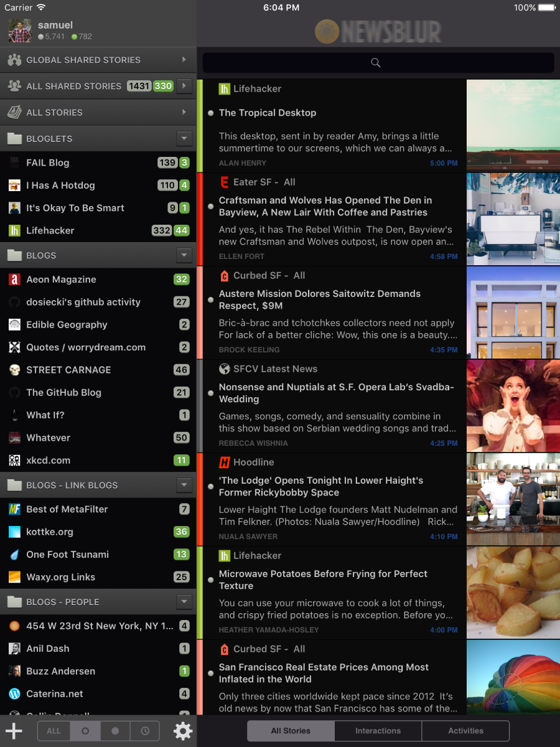Tap the plus icon to add a site
The height and width of the screenshot is (747, 560).
coord(14,731)
